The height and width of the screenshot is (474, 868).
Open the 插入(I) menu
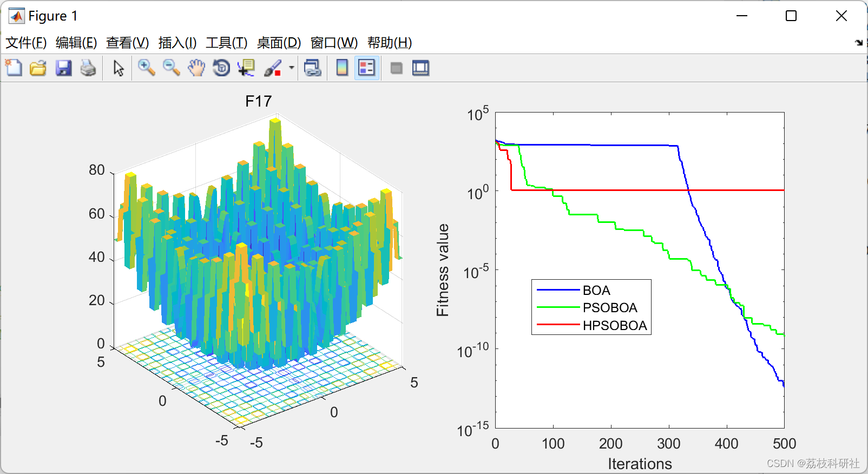[x=177, y=43]
